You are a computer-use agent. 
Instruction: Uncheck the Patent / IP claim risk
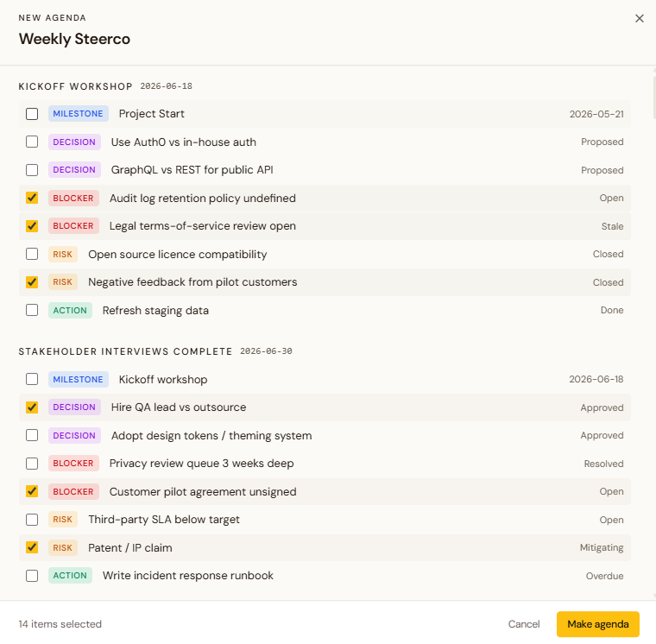[x=32, y=547]
